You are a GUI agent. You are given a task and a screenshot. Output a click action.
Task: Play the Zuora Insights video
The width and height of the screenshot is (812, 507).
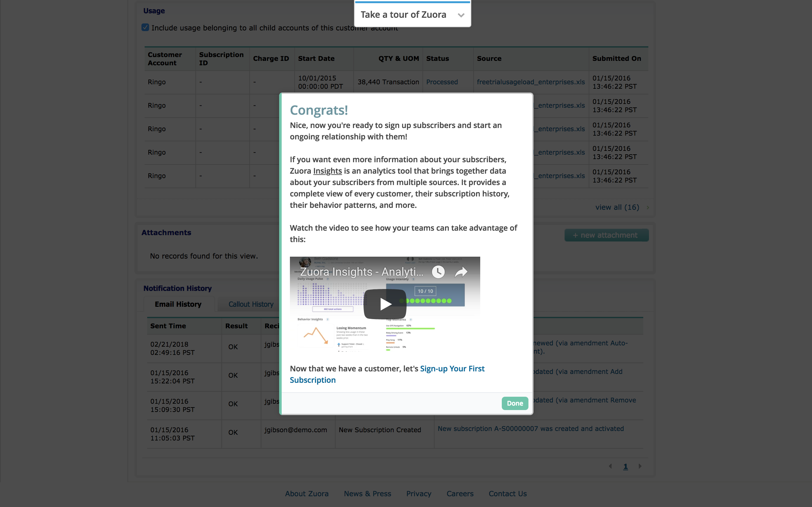[385, 304]
